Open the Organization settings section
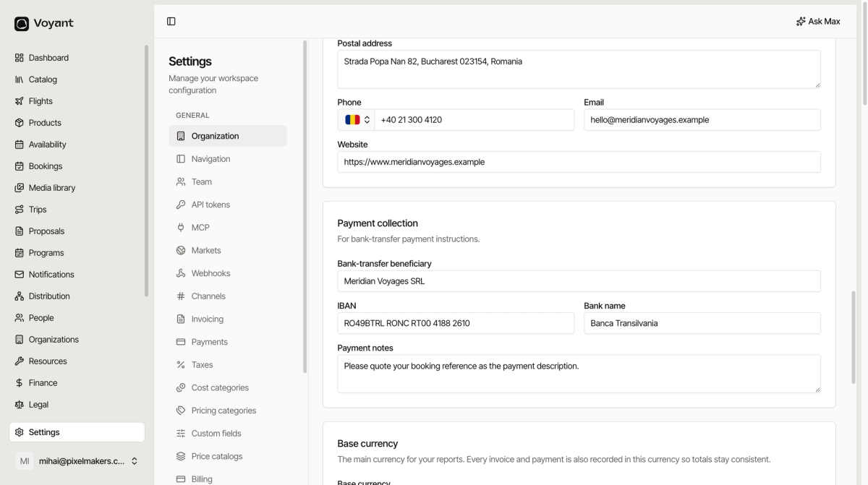 pyautogui.click(x=228, y=136)
